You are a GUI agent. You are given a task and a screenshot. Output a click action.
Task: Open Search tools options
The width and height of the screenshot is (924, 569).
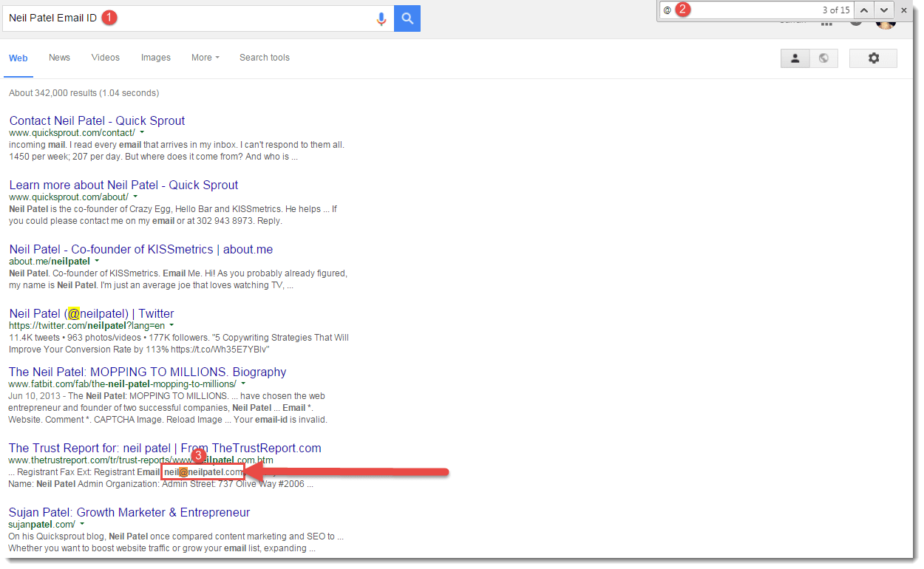265,58
